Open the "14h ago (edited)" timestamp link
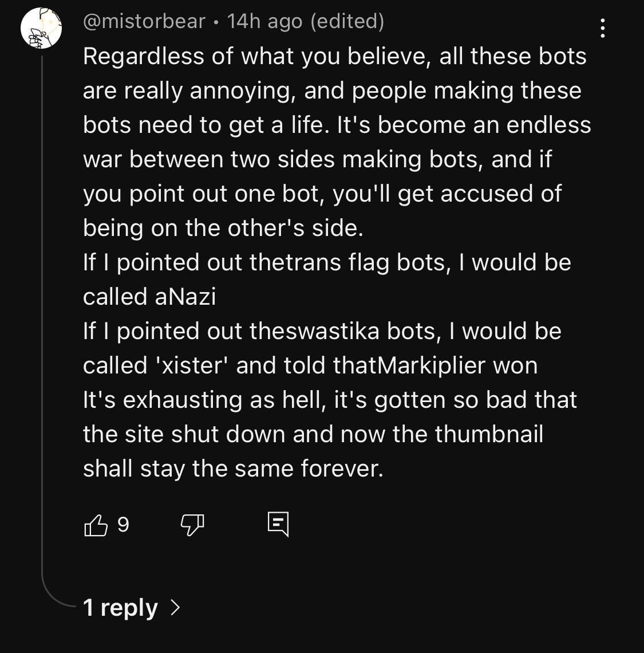 coord(305,22)
